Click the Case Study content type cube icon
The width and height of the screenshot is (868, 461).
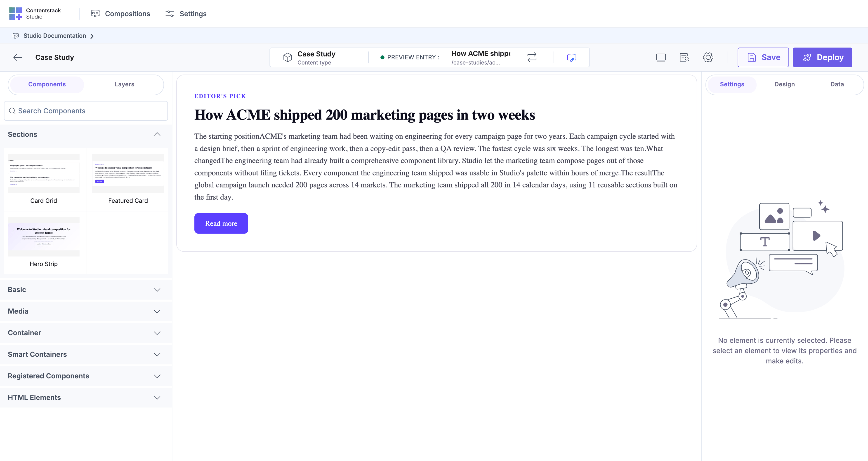coord(288,57)
